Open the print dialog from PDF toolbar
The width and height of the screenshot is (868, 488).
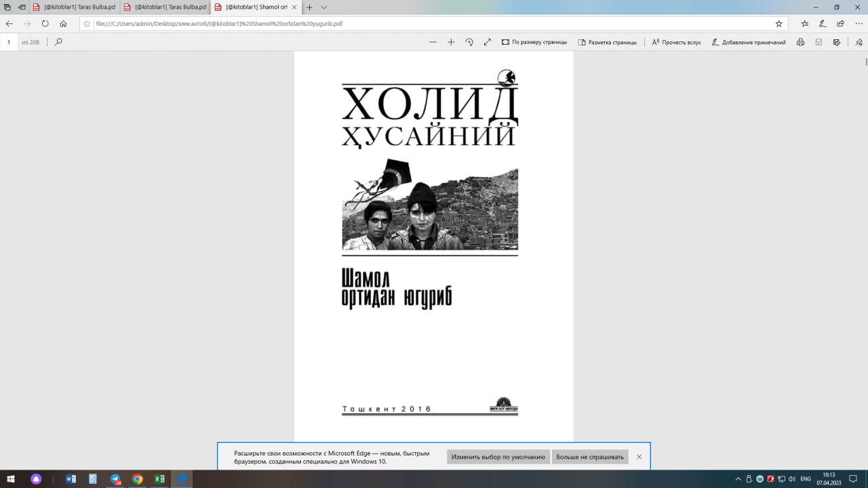(800, 41)
